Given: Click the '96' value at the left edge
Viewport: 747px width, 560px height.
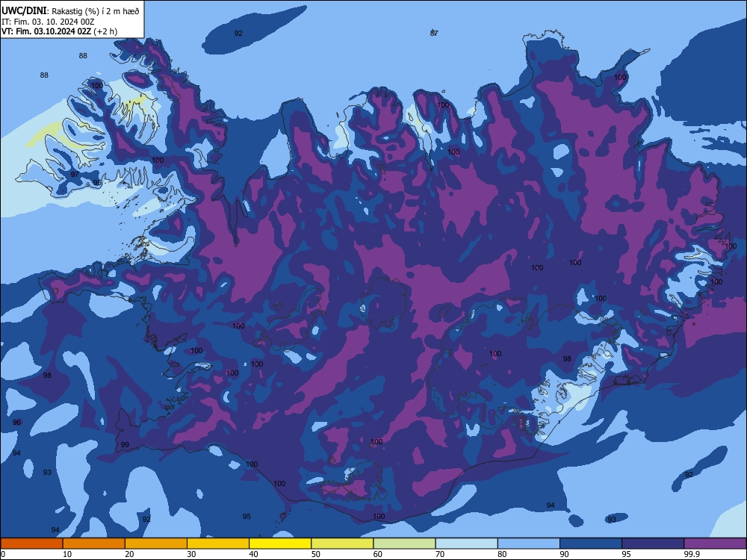Looking at the screenshot, I should click(x=16, y=423).
